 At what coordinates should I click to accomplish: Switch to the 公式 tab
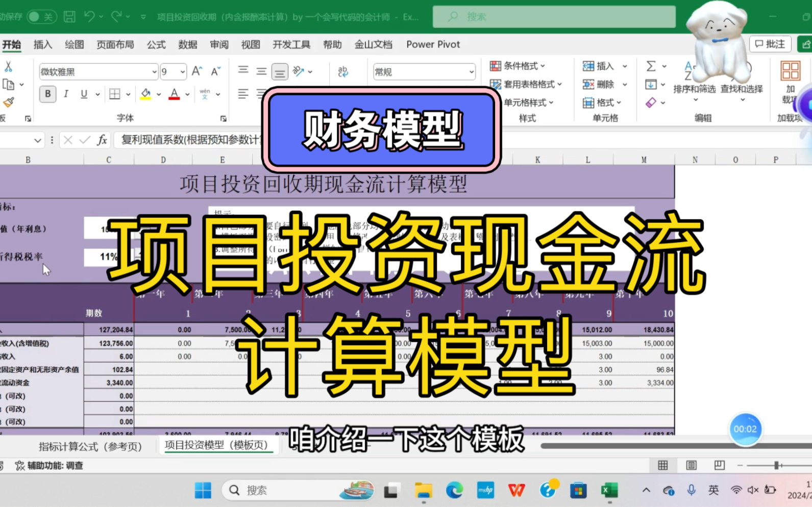pyautogui.click(x=156, y=44)
